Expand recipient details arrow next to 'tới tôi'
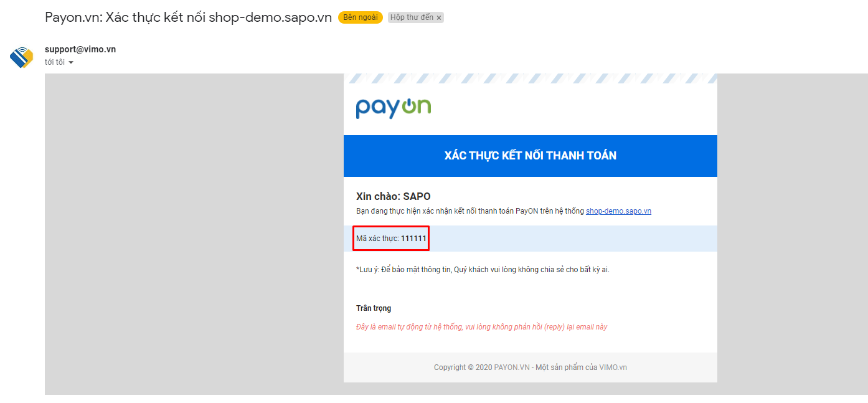Viewport: 868px width, 403px height. coord(71,63)
